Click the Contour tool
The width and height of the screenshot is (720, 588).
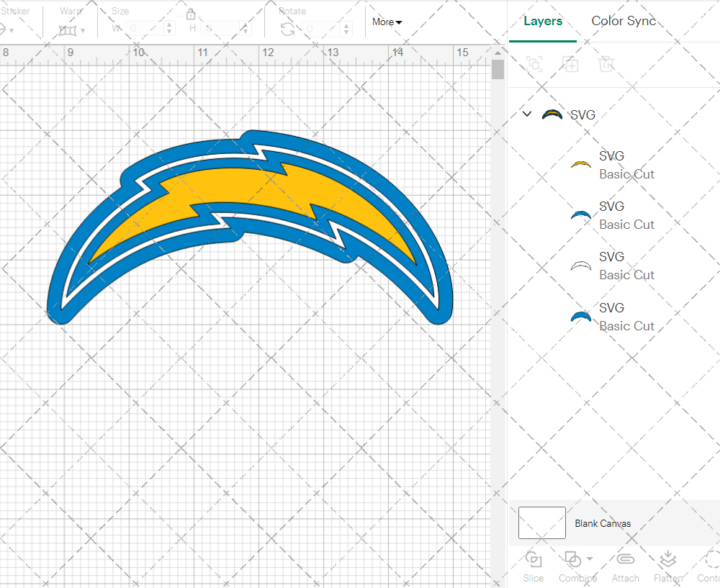[709, 567]
